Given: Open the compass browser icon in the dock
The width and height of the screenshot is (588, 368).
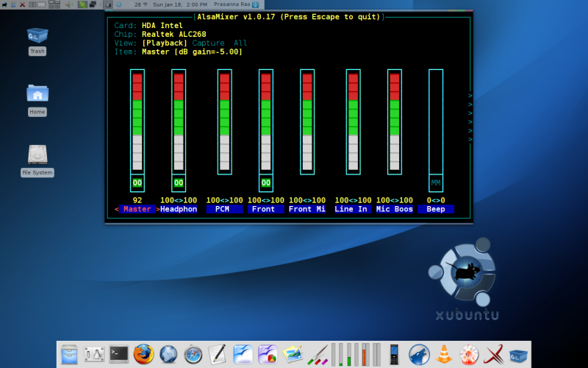Looking at the screenshot, I should [193, 355].
